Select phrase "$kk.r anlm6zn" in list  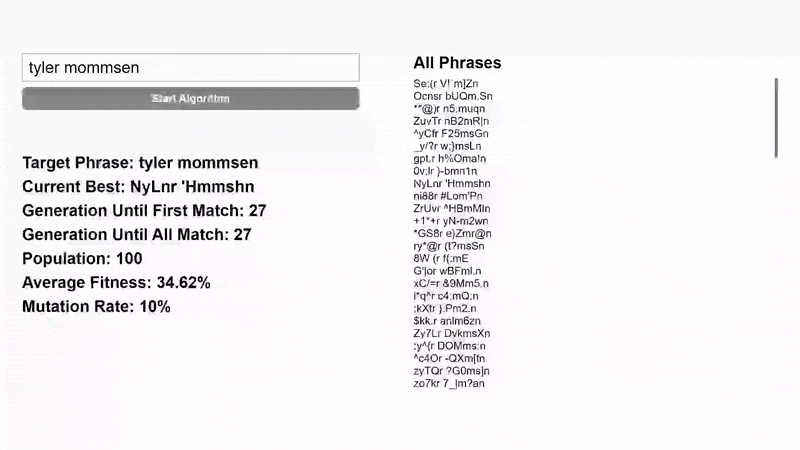(x=447, y=321)
